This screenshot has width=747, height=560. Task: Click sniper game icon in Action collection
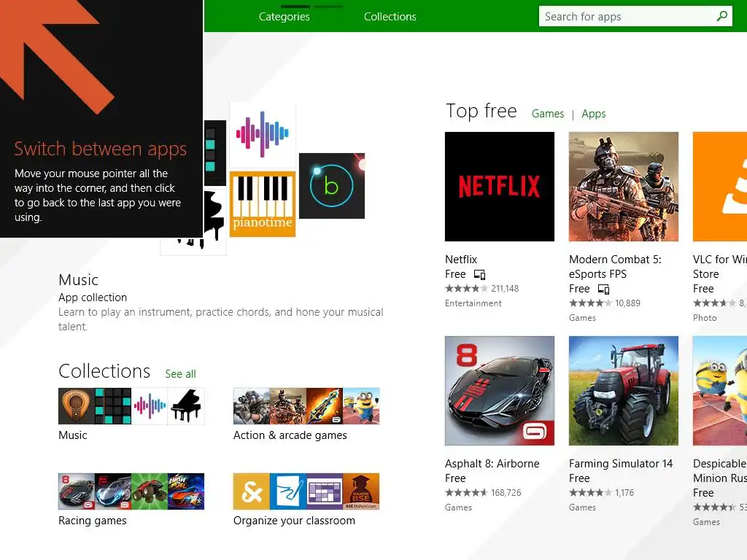pos(252,406)
